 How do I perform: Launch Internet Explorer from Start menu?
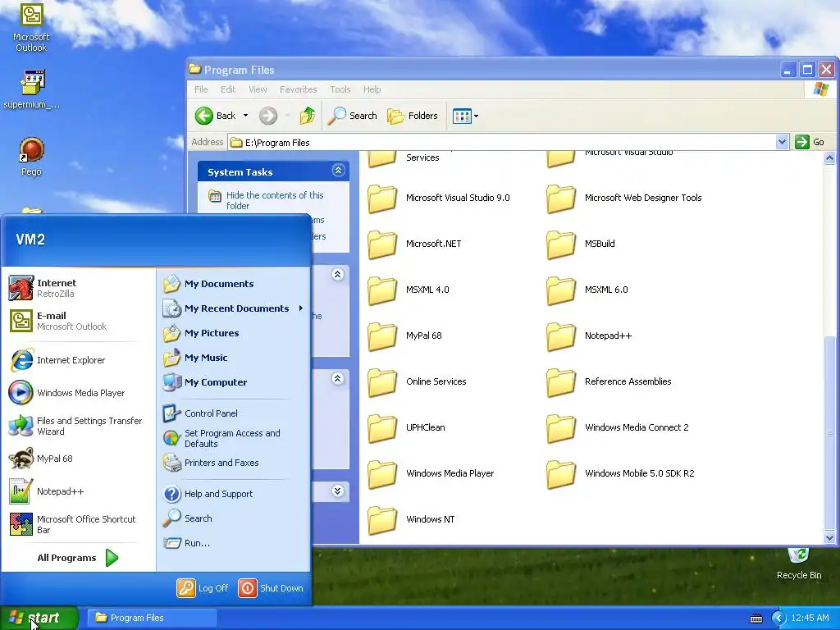(78, 360)
